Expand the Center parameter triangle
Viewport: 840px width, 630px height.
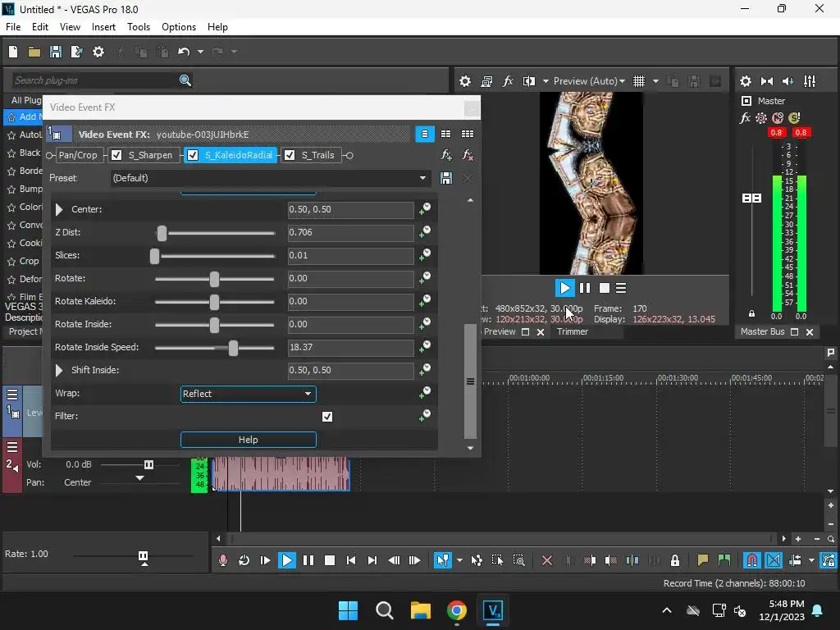coord(59,209)
